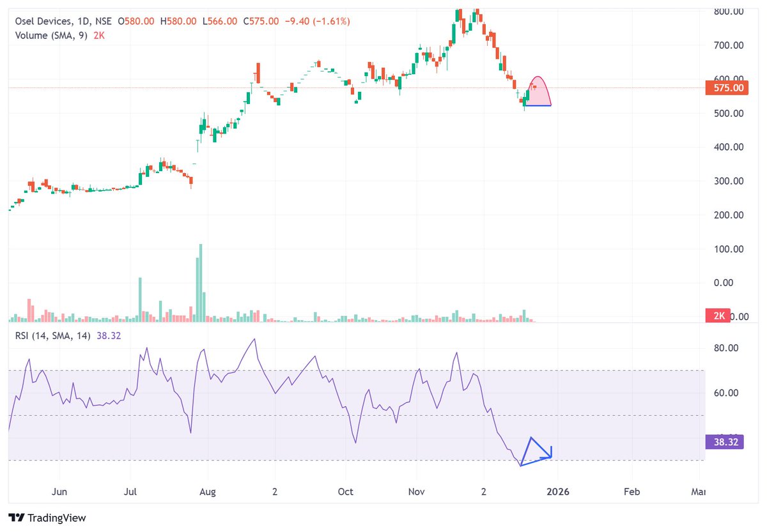The height and width of the screenshot is (532, 767).
Task: Click the Jun label on the time axis
Action: 59,492
